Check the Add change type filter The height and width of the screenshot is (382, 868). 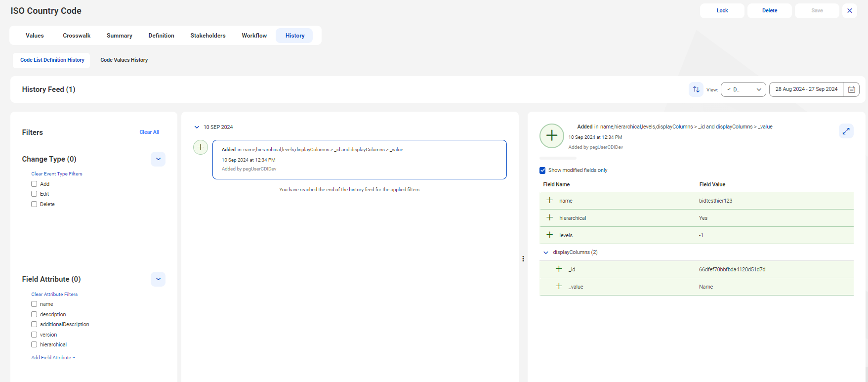34,184
